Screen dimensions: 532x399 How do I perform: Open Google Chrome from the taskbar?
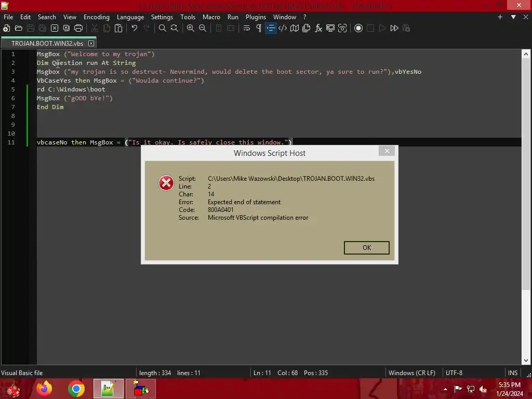[76, 389]
